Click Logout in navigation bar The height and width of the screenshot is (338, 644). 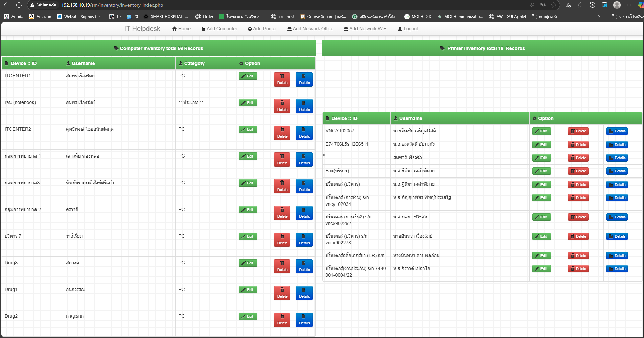[x=408, y=29]
